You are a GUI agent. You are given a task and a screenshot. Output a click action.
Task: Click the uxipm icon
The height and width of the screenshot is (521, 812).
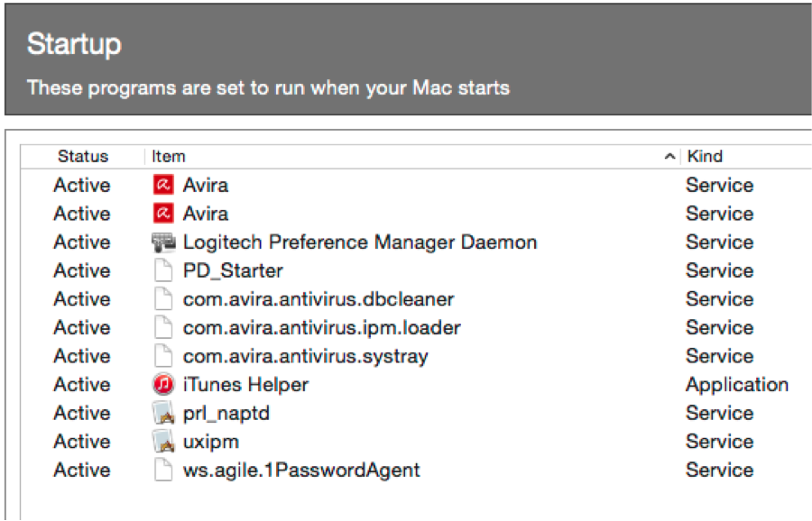(x=163, y=442)
